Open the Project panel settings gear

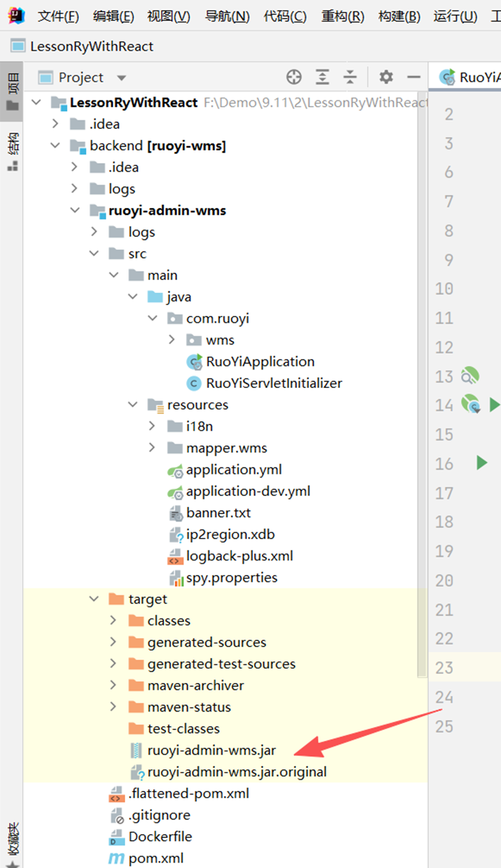[x=385, y=77]
